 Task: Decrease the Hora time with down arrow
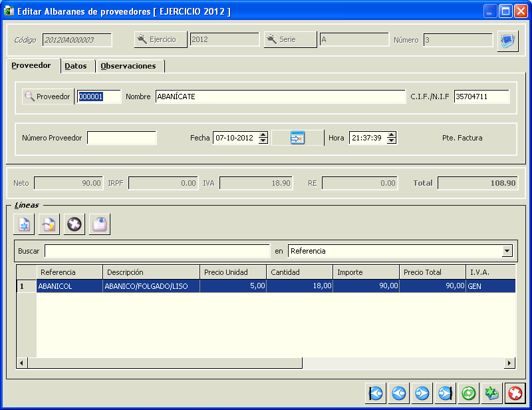pyautogui.click(x=392, y=140)
